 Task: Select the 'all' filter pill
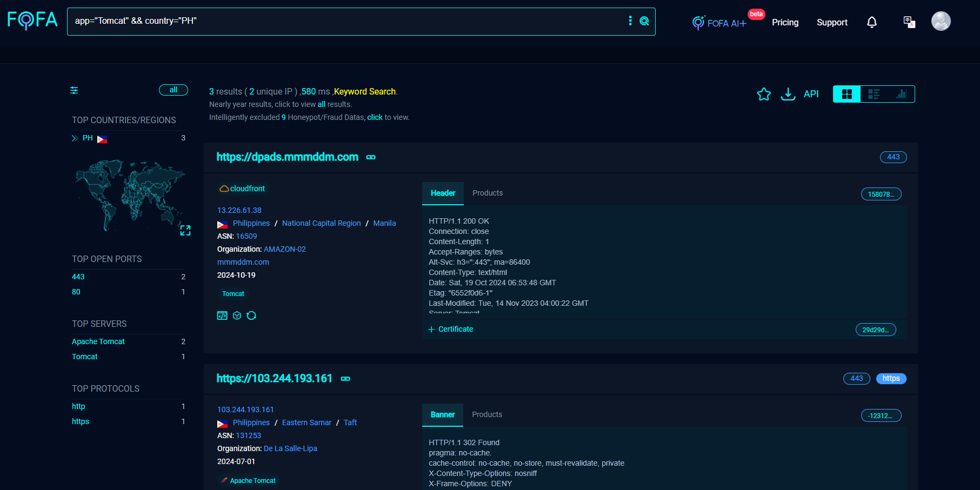(x=174, y=90)
